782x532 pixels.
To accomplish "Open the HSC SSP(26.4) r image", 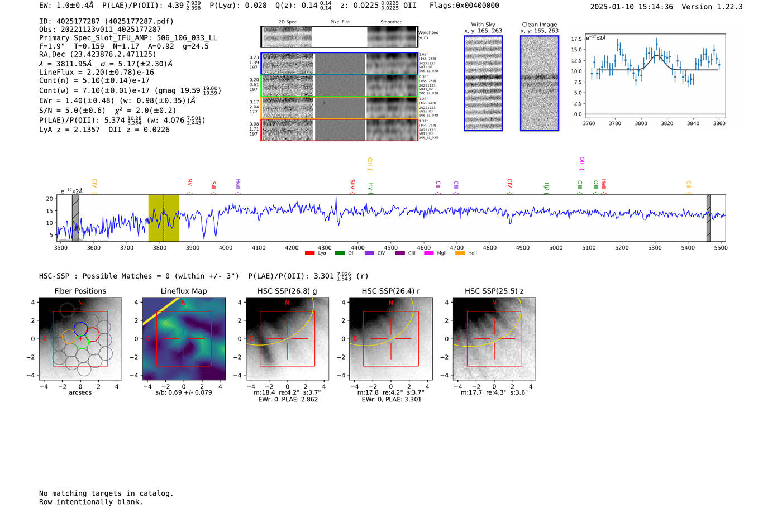I will coord(390,339).
